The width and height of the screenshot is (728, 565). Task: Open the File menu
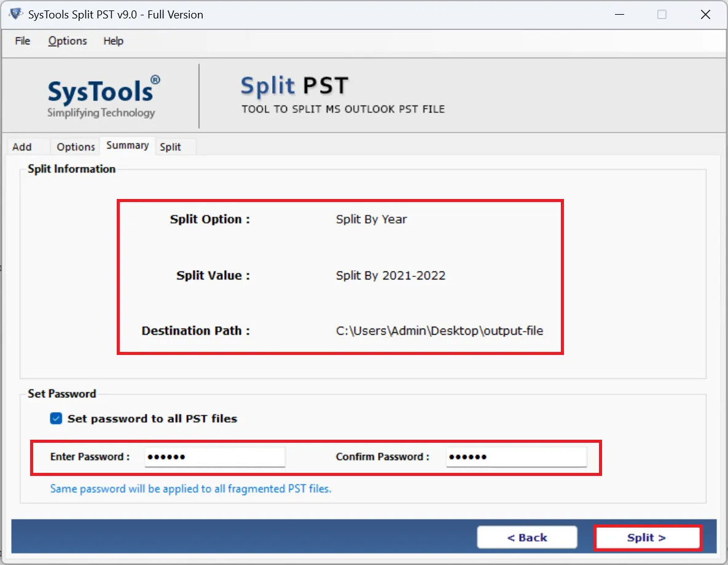(22, 41)
